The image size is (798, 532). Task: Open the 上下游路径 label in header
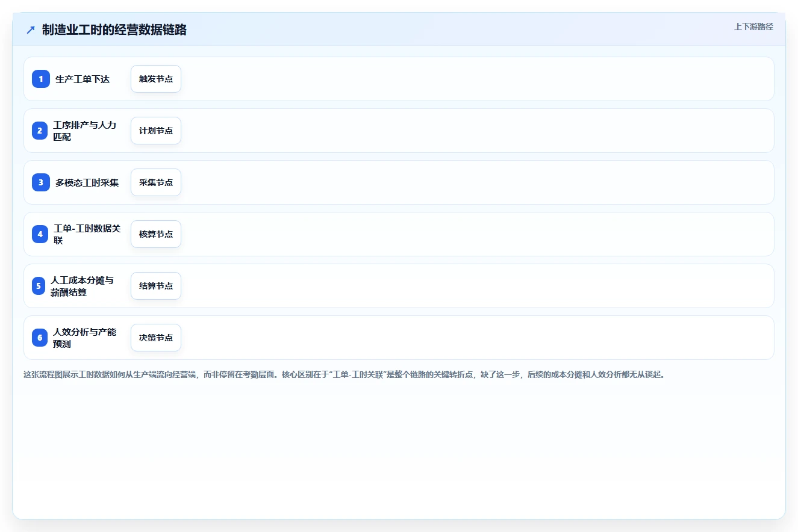(x=753, y=26)
